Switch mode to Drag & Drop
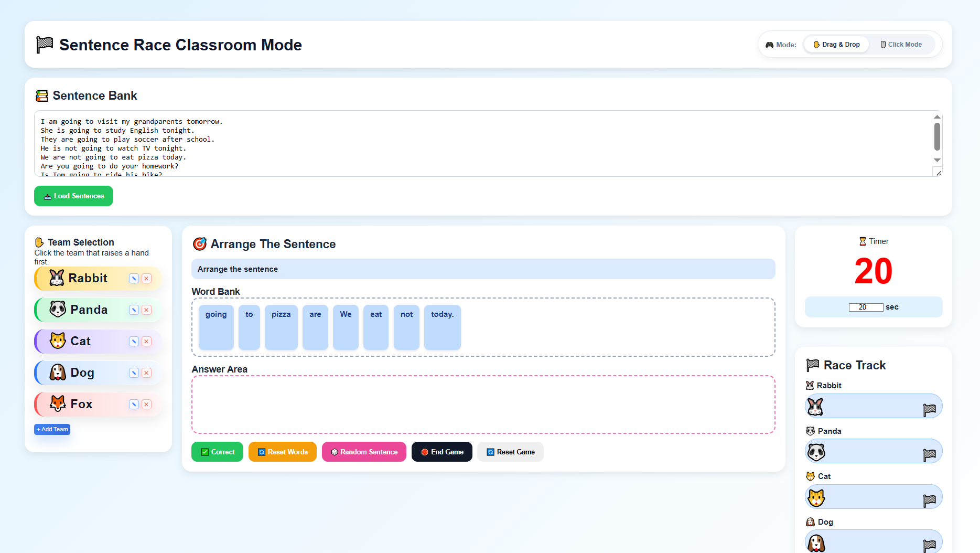980x553 pixels. [836, 45]
